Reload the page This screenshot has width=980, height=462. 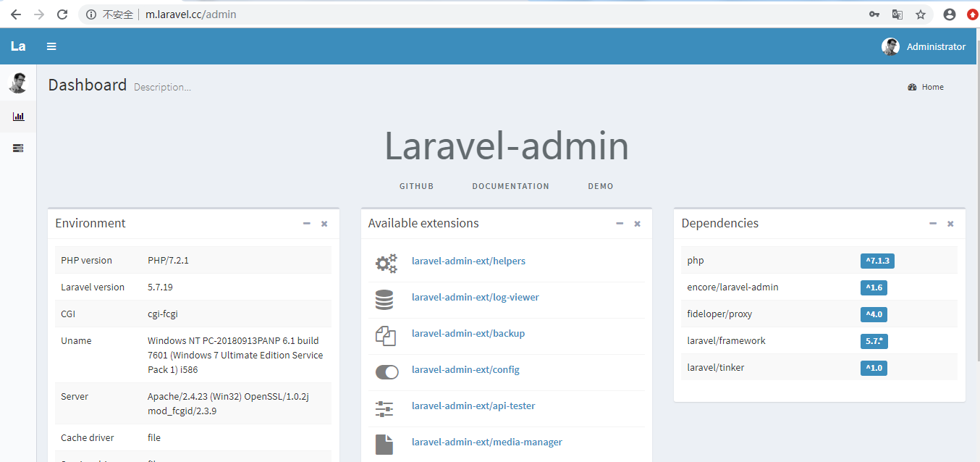click(x=63, y=14)
